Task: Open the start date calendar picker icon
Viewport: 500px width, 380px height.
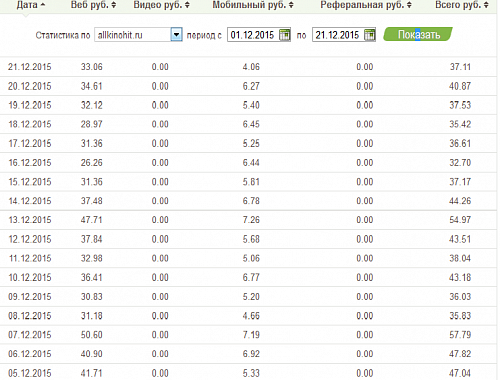Action: 285,35
